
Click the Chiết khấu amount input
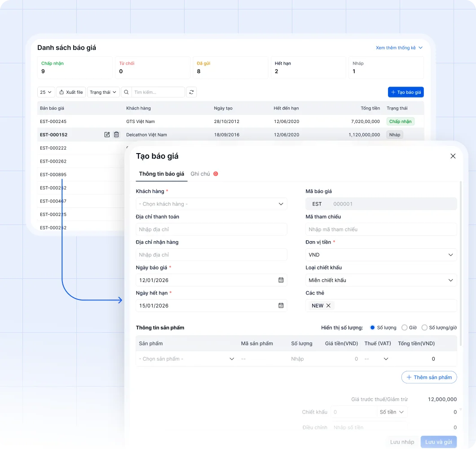354,412
